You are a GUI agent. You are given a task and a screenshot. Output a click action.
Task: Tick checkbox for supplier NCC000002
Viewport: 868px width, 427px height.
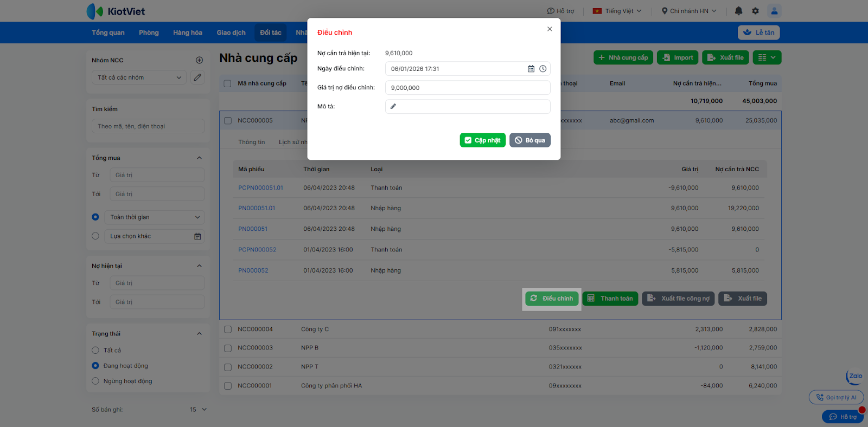click(228, 367)
